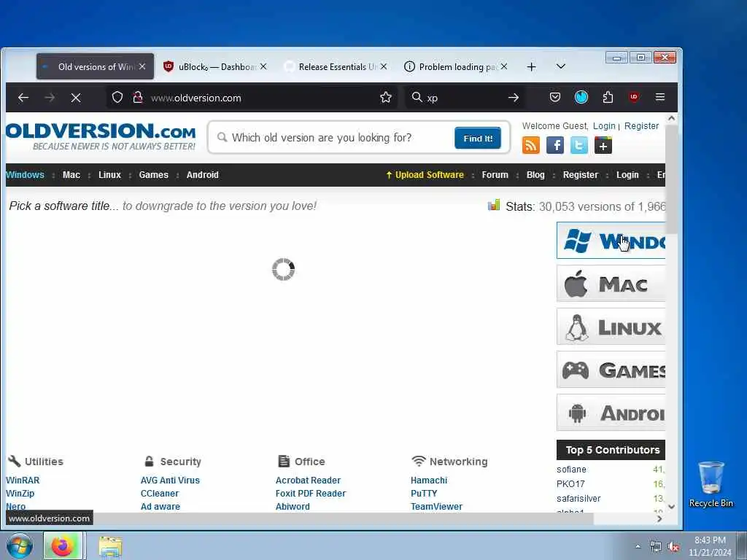Screen dimensions: 747x560
Task: Close the uBlock Dashboard tab
Action: 263,66
